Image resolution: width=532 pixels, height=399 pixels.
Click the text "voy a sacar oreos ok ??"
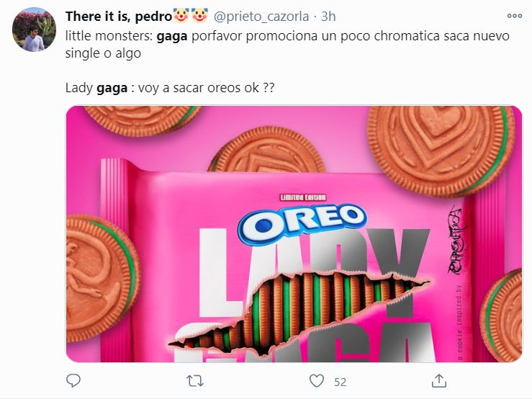coord(207,88)
